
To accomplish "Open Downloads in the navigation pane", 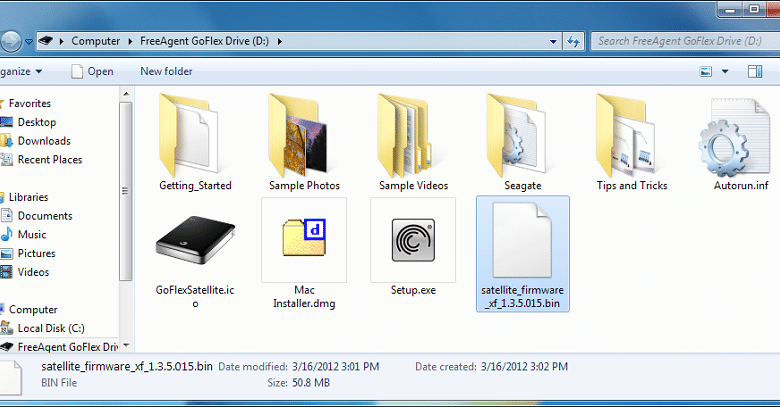I will point(44,141).
